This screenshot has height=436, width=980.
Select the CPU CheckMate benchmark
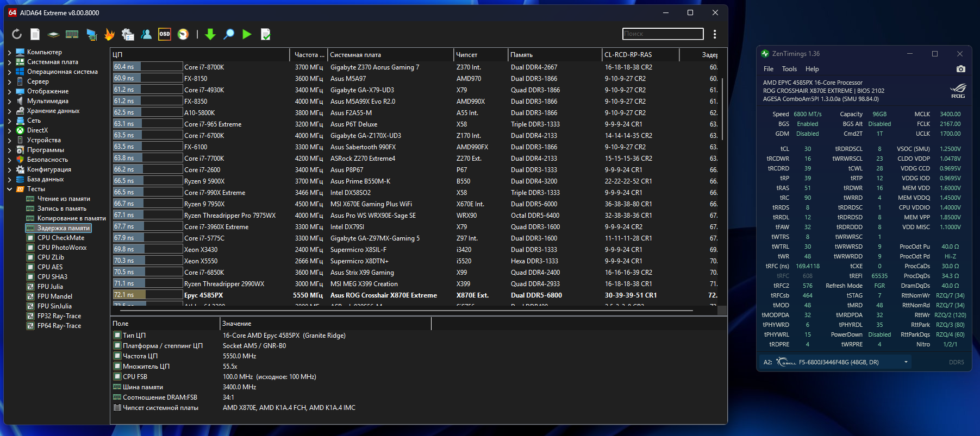(61, 238)
